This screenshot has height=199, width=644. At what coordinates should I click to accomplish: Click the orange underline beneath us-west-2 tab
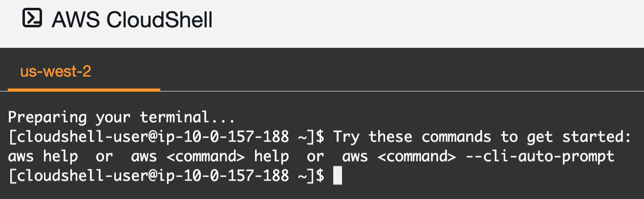point(84,90)
